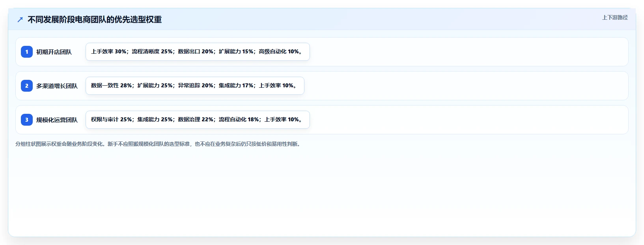Select the 初期开店团队 label

54,52
